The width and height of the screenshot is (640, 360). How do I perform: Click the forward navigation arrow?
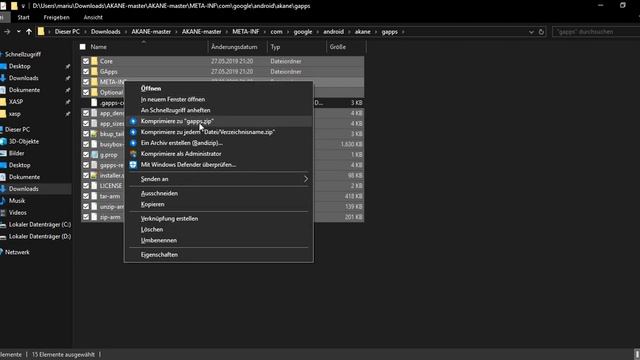[x=7, y=32]
